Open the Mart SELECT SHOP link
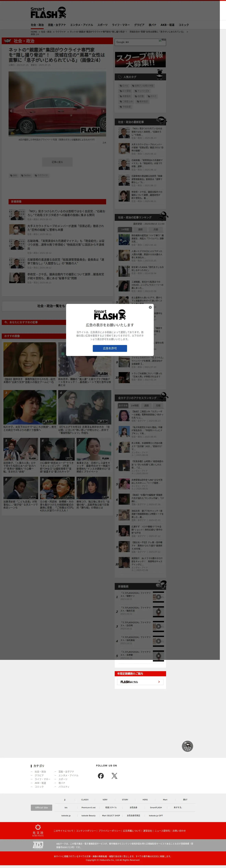Screen dimensions: 226x868 coord(111,815)
